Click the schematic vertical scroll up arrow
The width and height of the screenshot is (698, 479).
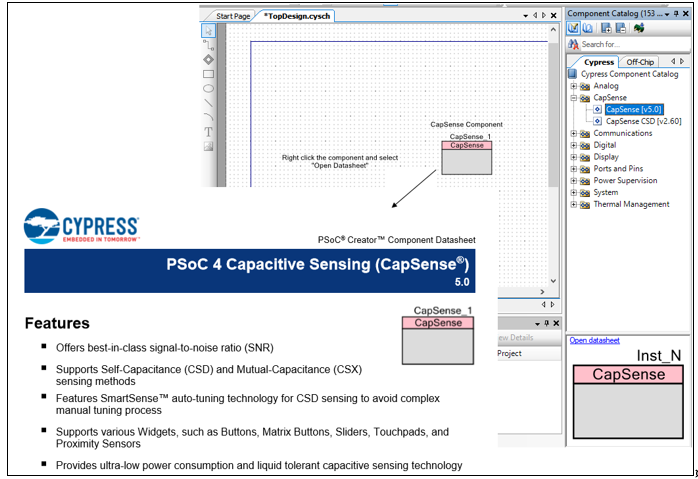coord(553,29)
